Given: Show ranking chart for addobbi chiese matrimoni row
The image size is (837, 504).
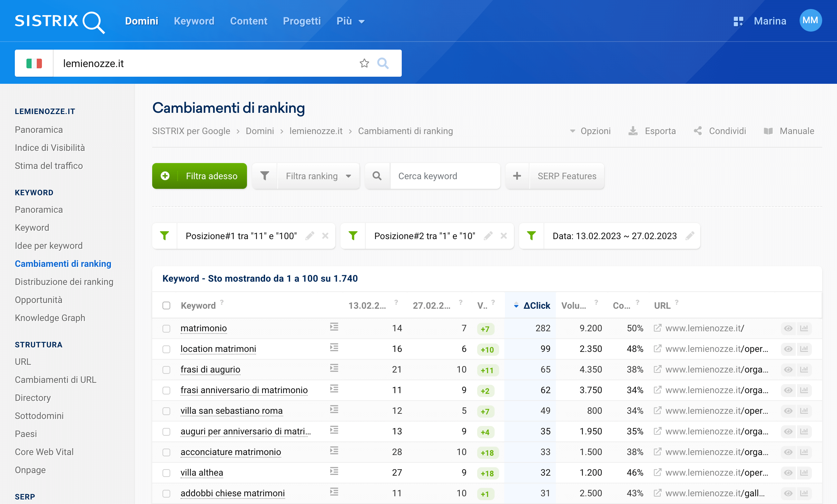Looking at the screenshot, I should [x=804, y=493].
